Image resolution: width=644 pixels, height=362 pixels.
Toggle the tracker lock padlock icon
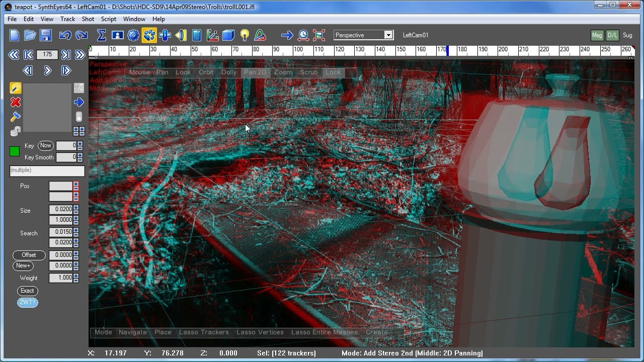(16, 131)
